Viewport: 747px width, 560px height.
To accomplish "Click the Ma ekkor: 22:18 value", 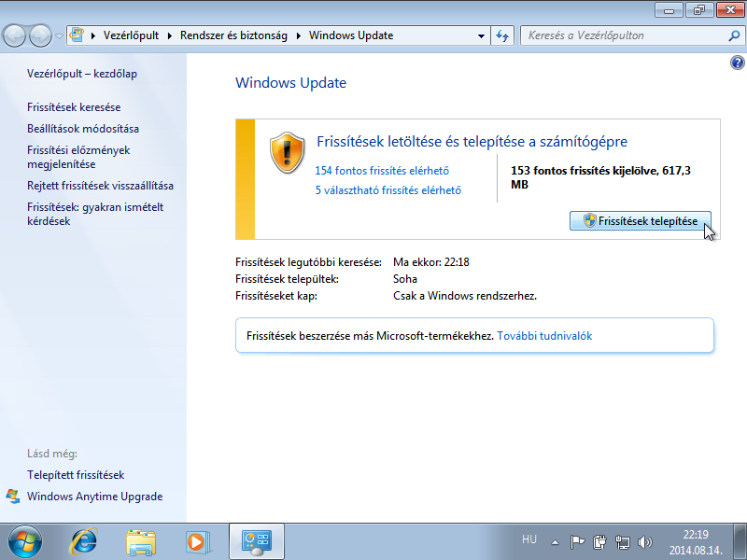I will coord(431,262).
